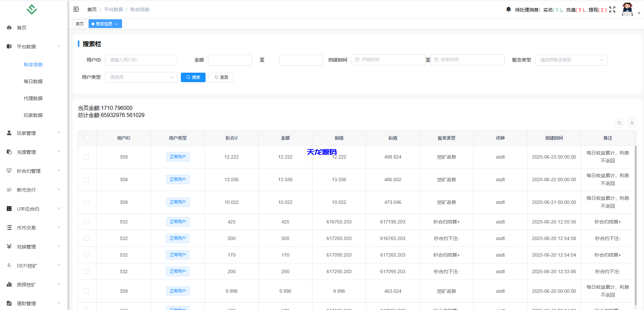644x310 pixels.
Task: Click the search magnifier icon above the table
Action: 619,123
